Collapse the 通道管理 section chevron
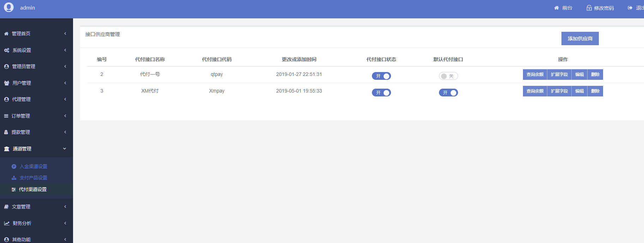This screenshot has width=644, height=243. (65, 149)
